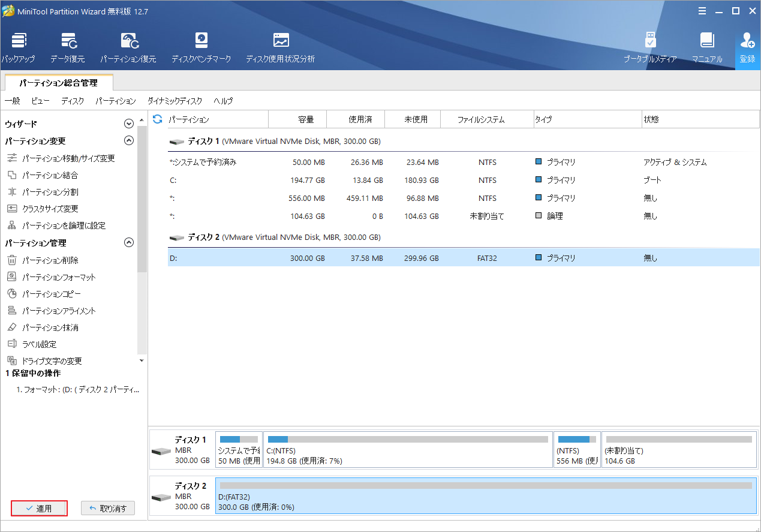Image resolution: width=761 pixels, height=532 pixels.
Task: Select パーティションコピー copy option
Action: point(44,294)
